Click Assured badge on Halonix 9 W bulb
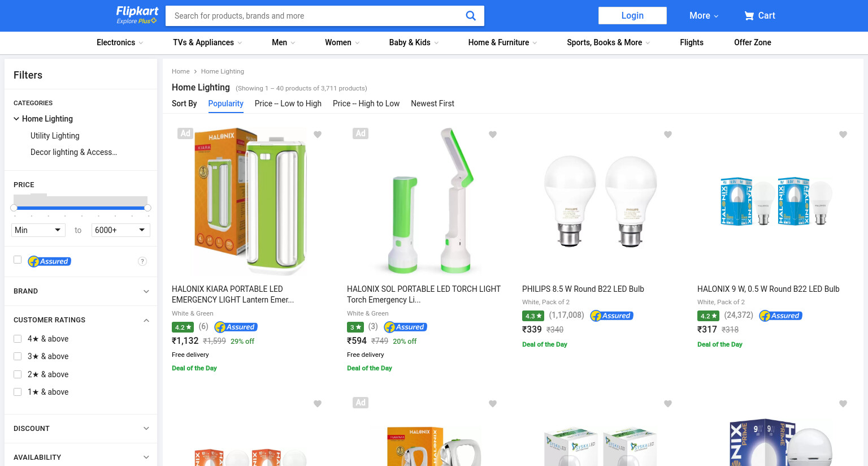Screen dimensions: 868x466 click(781, 316)
